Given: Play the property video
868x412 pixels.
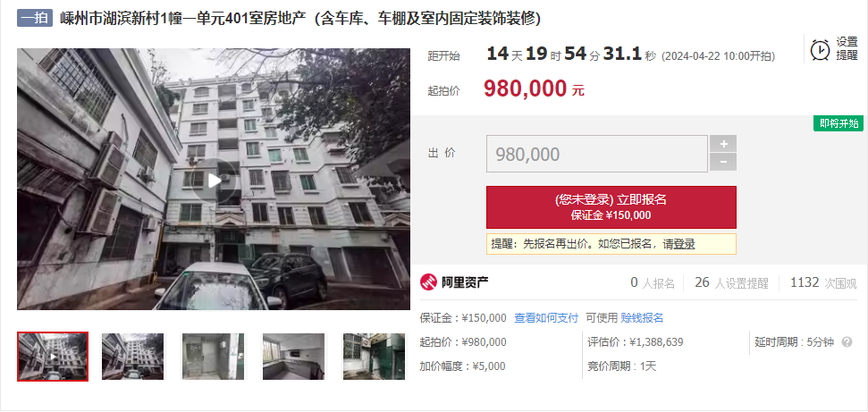Looking at the screenshot, I should click(214, 179).
